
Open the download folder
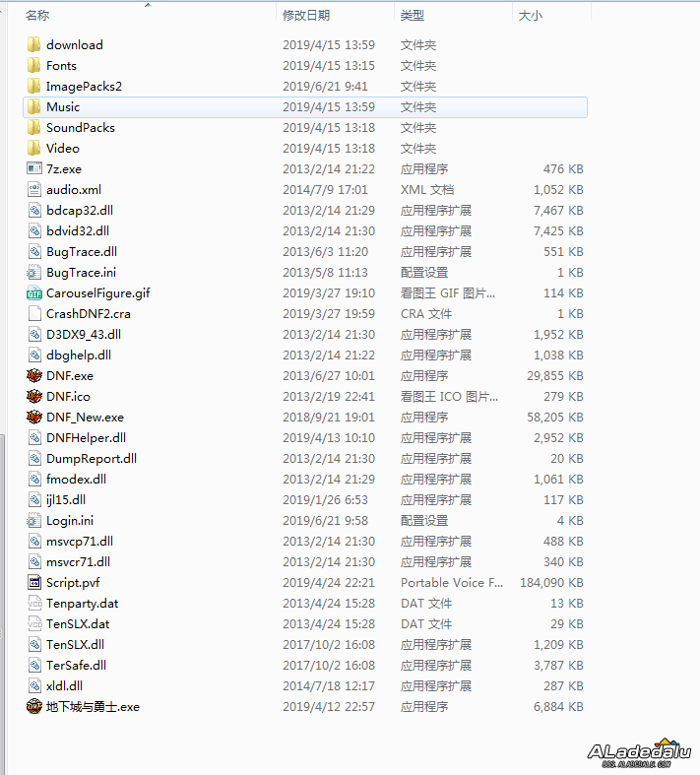(74, 44)
